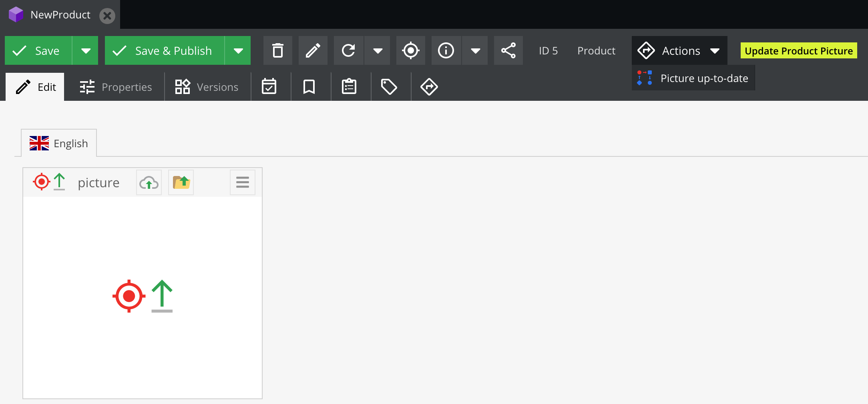Click the locate-in-tree target icon
The image size is (868, 404).
pos(410,51)
